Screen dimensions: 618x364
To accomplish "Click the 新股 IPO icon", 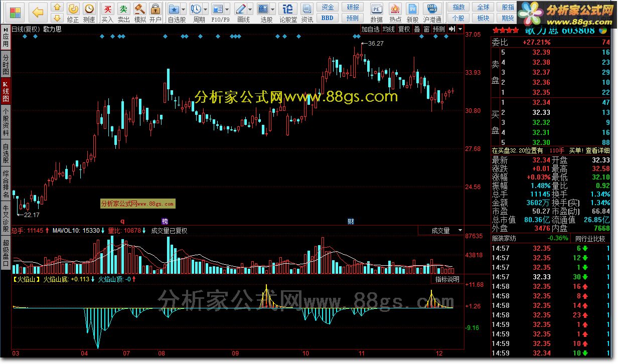I will pos(412,9).
